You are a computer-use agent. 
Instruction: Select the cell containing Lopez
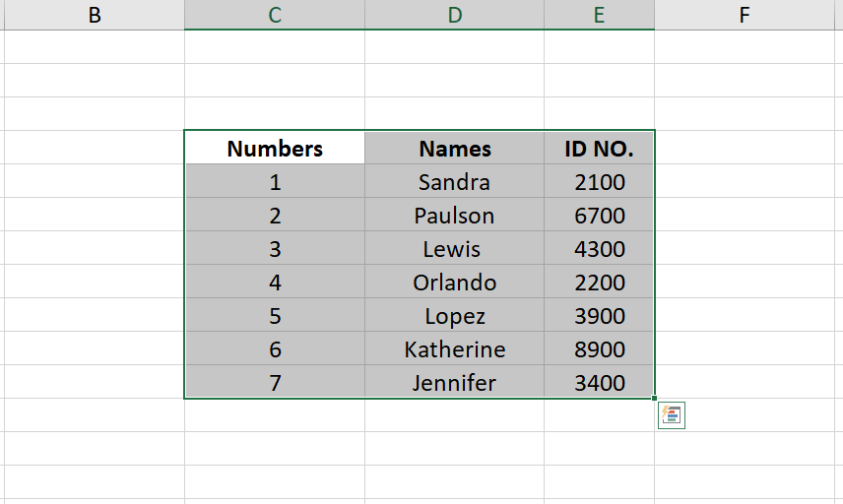click(x=454, y=315)
